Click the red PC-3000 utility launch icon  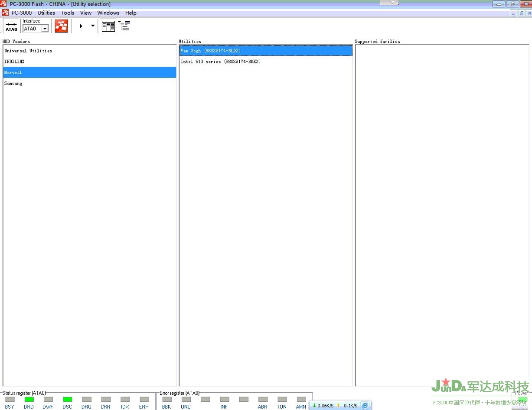coord(61,26)
